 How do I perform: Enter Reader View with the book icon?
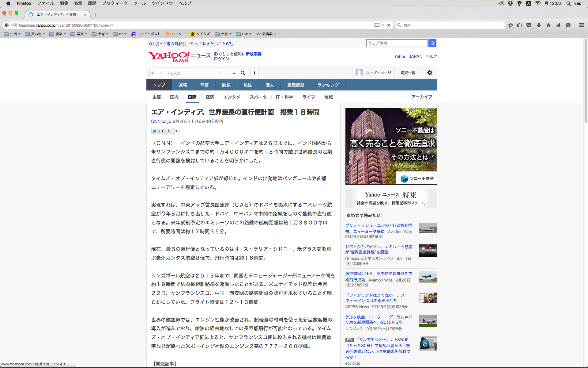pyautogui.click(x=377, y=25)
